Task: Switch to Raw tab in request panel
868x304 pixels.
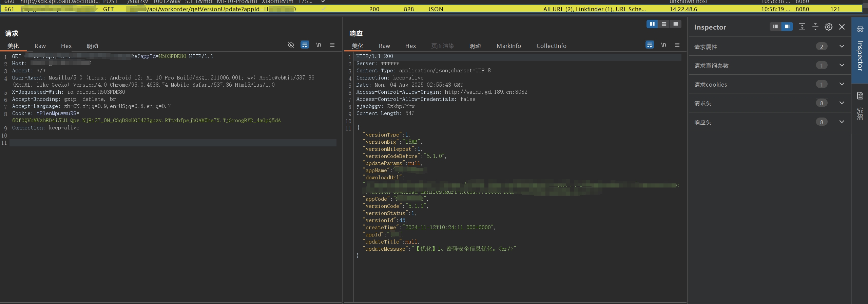Action: point(40,46)
